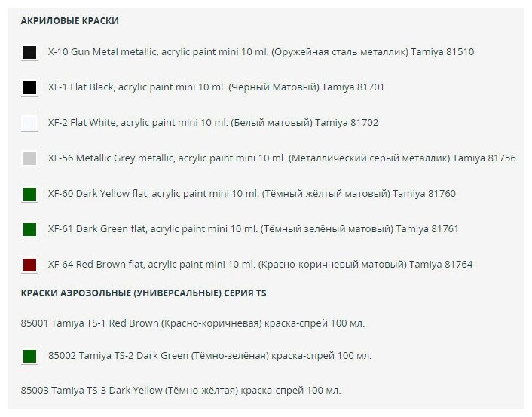Click the XF-1 Flat Black color swatch
Image resolution: width=532 pixels, height=417 pixels.
click(x=29, y=87)
